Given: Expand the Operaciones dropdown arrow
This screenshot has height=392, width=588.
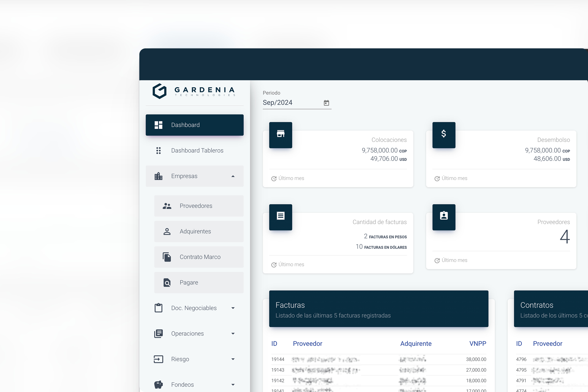Looking at the screenshot, I should pos(233,334).
